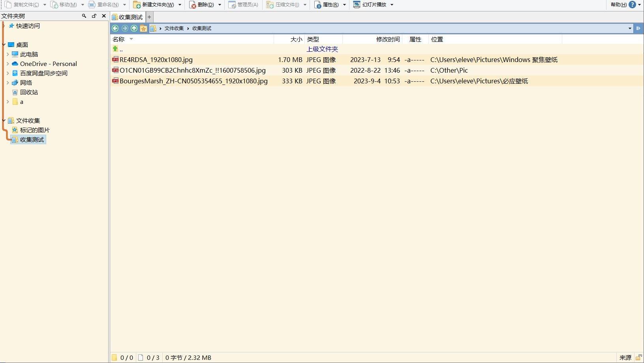Select file BourgesMarsh_ZH-CN0505354655_1920x1080.jpg
The height and width of the screenshot is (363, 644).
tap(193, 81)
